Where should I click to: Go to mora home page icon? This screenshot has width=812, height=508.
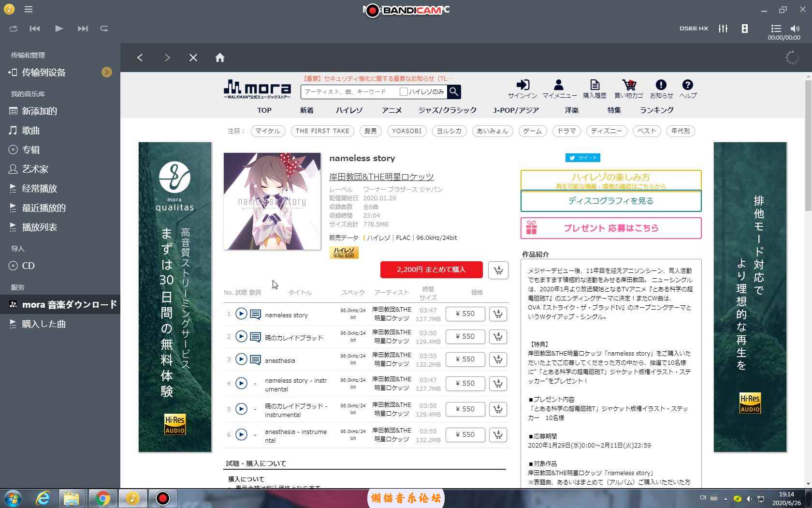pos(220,58)
